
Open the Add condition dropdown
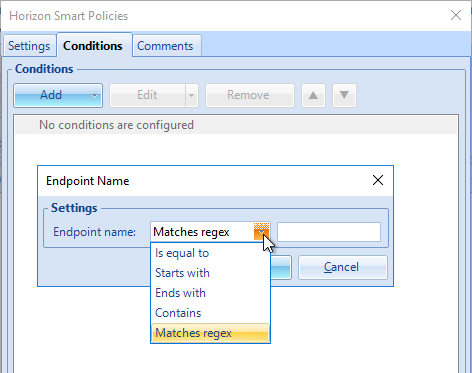58,95
